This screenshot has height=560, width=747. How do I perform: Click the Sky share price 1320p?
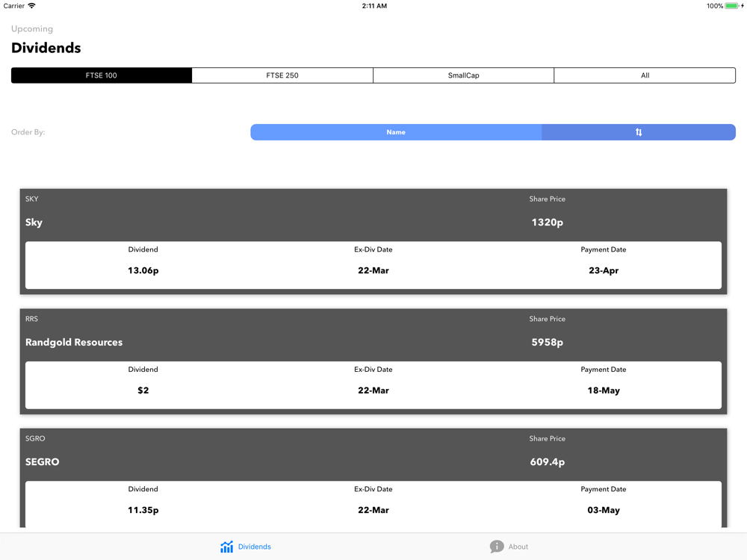click(548, 223)
